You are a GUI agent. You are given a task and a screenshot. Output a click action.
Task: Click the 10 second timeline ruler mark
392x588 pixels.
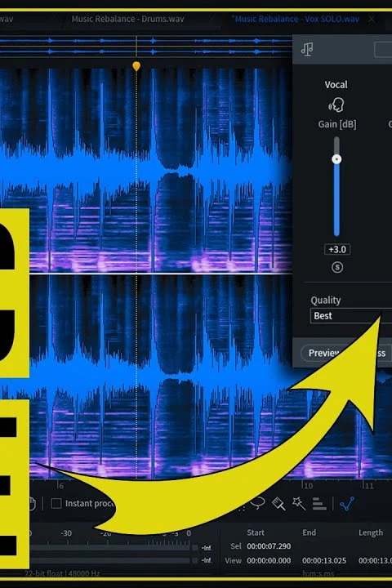pos(308,486)
